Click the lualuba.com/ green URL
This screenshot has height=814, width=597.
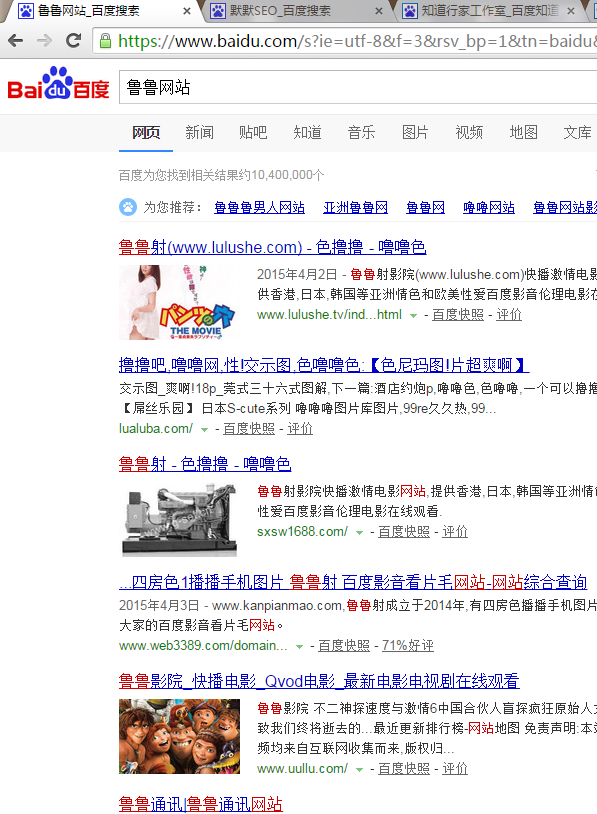point(156,429)
